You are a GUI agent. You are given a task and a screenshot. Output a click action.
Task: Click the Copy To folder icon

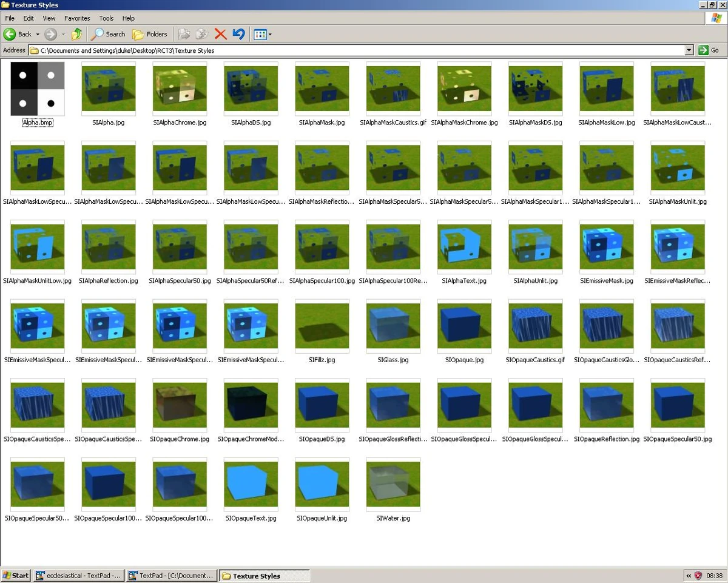click(x=201, y=34)
